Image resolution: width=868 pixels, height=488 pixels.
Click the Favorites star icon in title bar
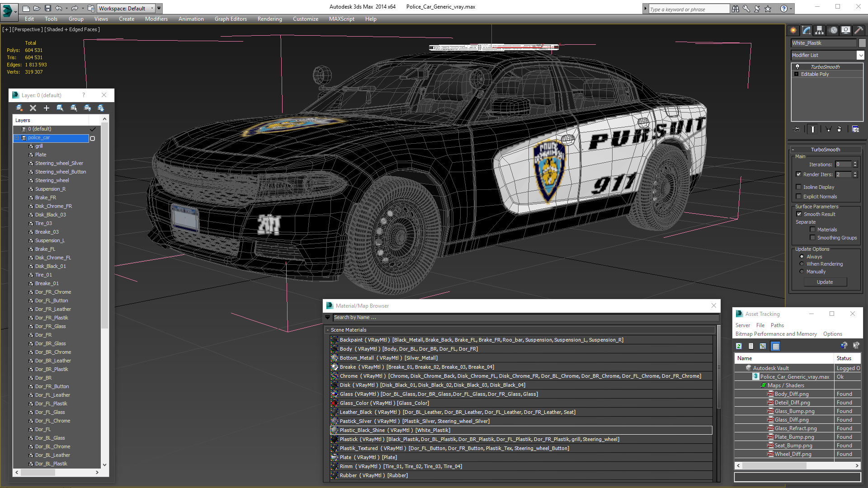[768, 9]
